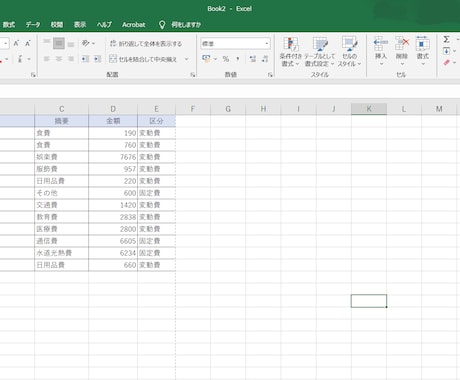Toggle 折り返して全体を表示する wrap text
The image size is (460, 380).
146,44
